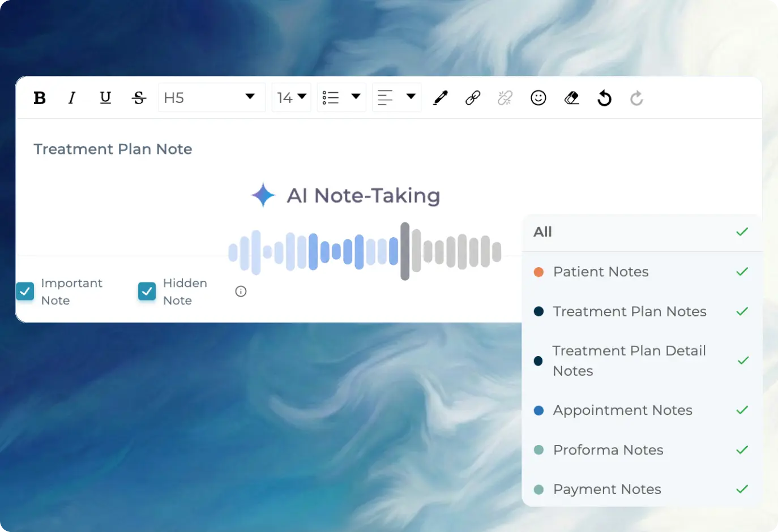Undo the last edit
Screen dimensions: 778x532
point(604,97)
